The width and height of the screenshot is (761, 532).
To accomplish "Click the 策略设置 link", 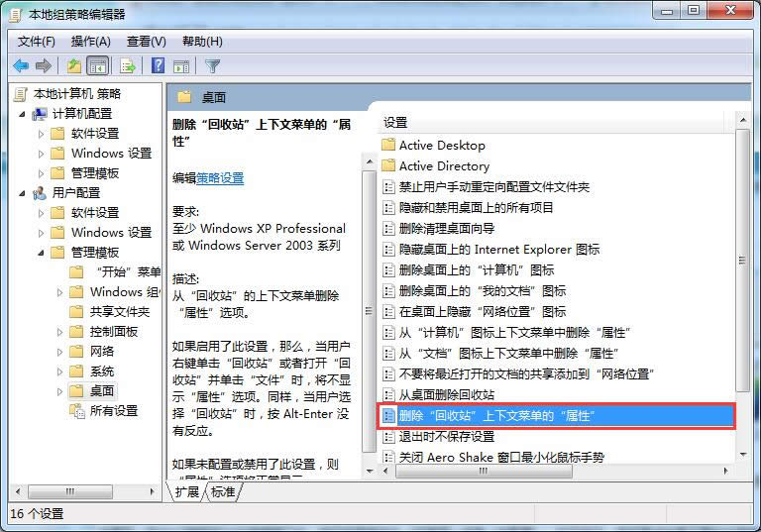I will pos(220,178).
